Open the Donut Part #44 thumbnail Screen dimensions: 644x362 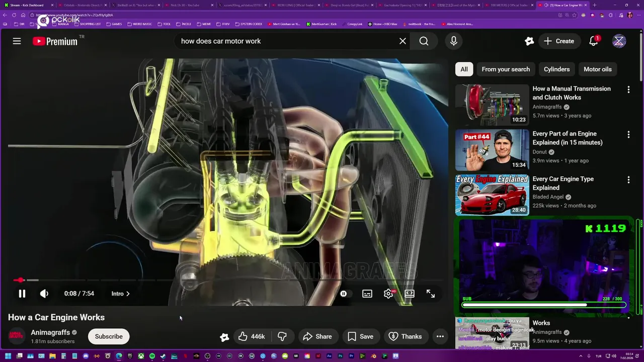[492, 150]
